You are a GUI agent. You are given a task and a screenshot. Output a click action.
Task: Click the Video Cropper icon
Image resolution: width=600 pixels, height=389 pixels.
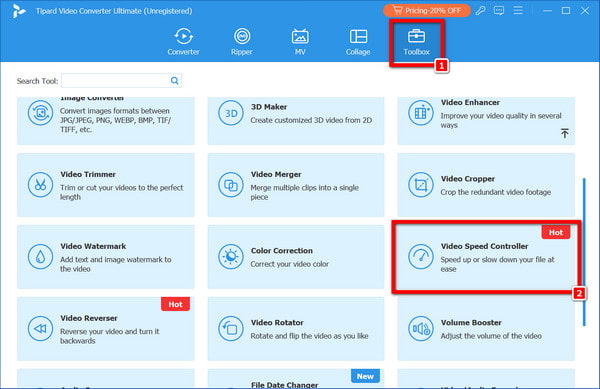tap(421, 185)
